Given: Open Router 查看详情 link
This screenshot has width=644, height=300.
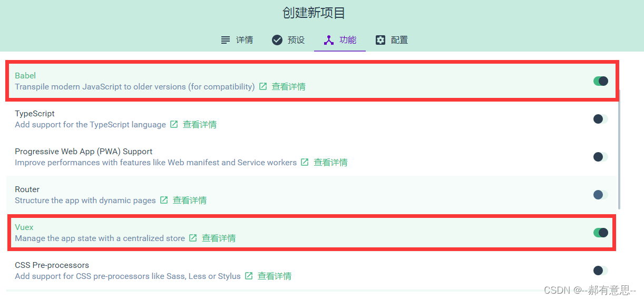Looking at the screenshot, I should click(x=190, y=201).
